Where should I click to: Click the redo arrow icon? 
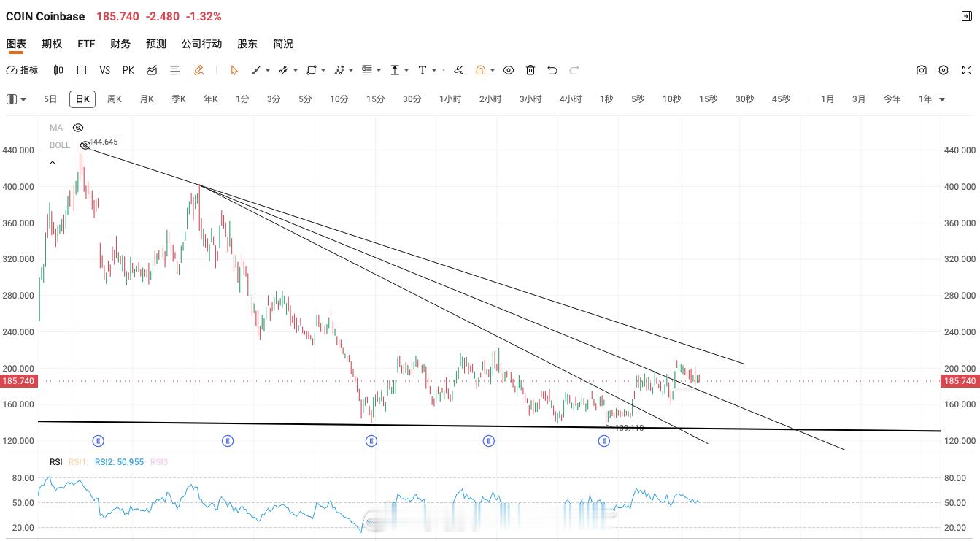pyautogui.click(x=574, y=70)
